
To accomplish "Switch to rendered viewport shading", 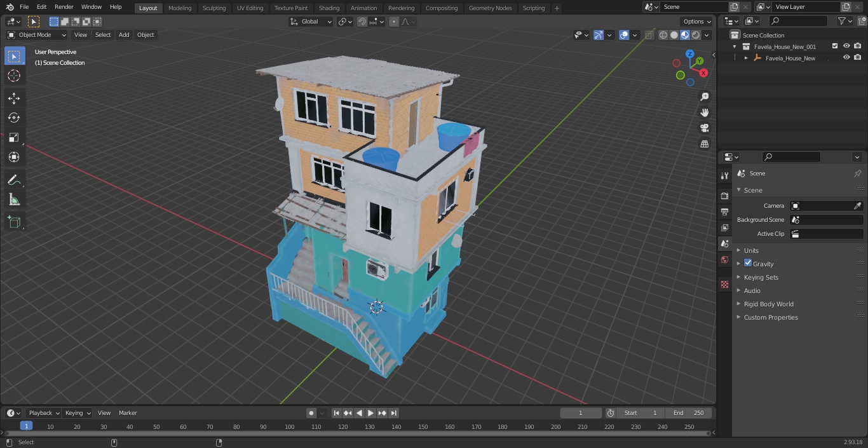I will pyautogui.click(x=696, y=35).
